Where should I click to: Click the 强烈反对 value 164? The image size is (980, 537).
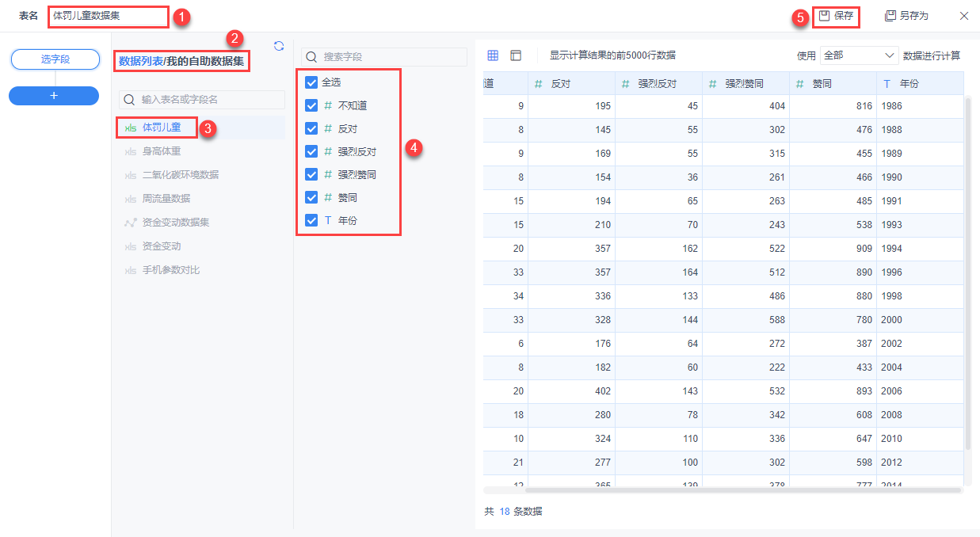coord(689,272)
